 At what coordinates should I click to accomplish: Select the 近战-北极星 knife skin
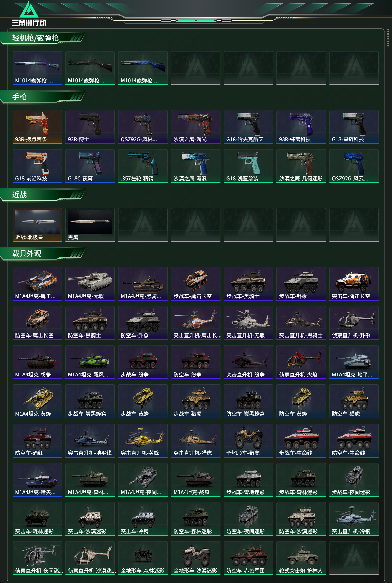(37, 225)
